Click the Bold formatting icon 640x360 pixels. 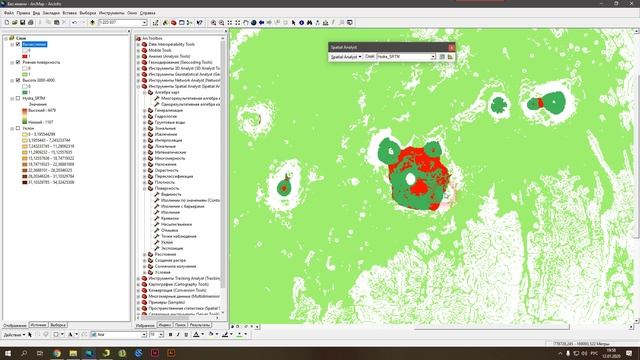(x=170, y=335)
